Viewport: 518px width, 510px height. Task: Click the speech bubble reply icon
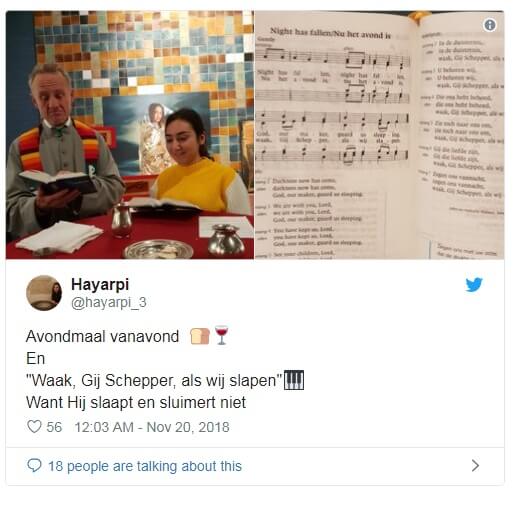pos(34,465)
